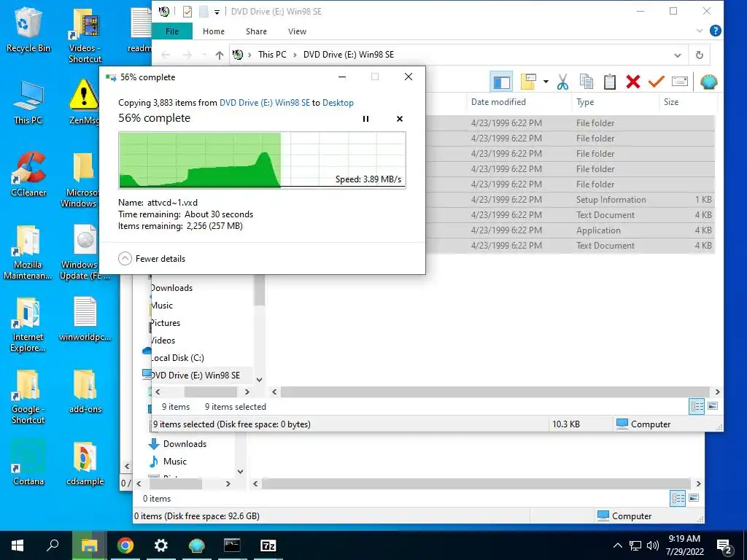747x560 pixels.
Task: Select Music in the back window tree
Action: (169, 462)
